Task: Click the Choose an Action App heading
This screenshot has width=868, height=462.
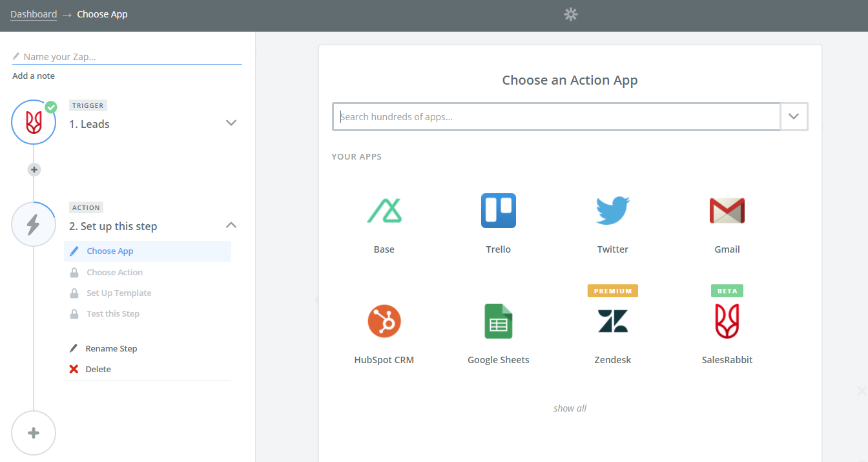Action: [570, 80]
